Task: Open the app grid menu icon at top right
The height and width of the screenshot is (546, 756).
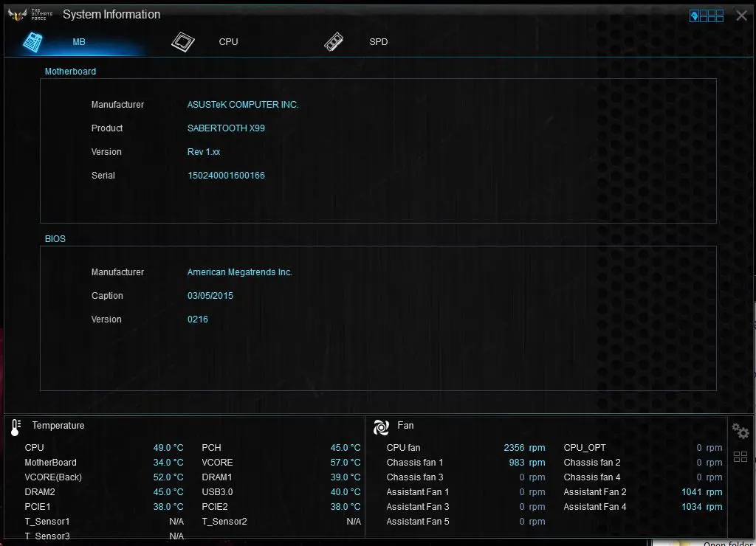Action: coord(707,16)
